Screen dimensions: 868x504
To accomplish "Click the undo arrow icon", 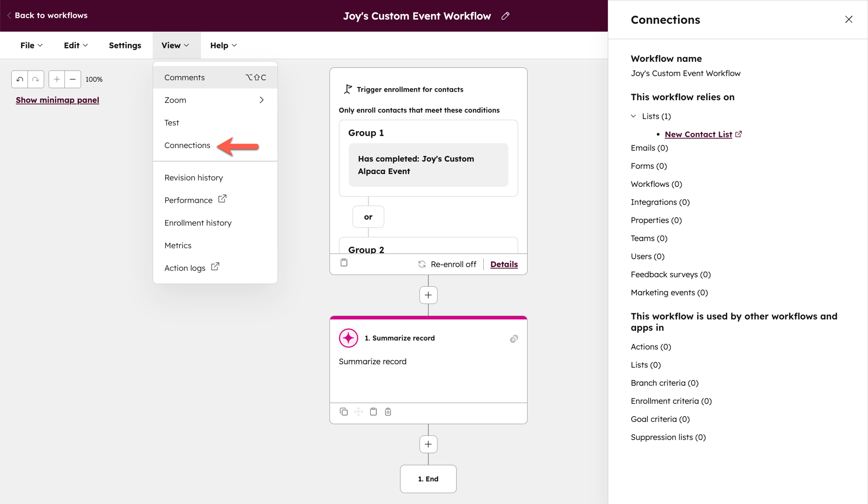I will coord(20,79).
